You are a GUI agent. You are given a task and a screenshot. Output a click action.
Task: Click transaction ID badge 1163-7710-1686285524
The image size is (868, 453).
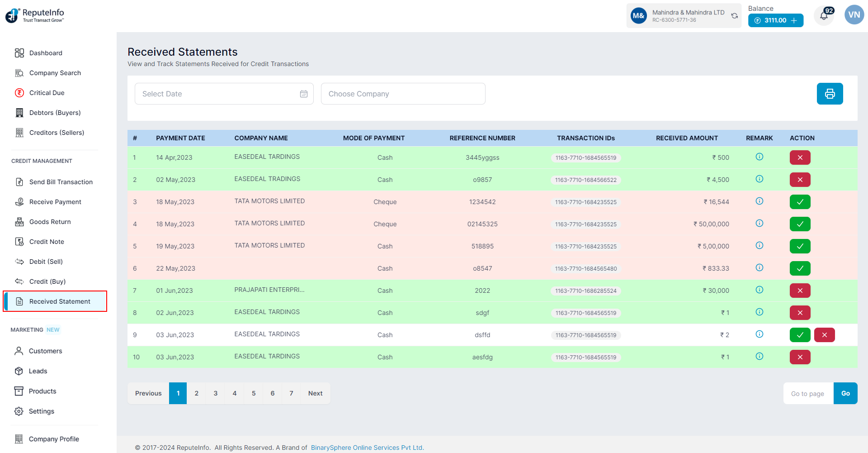(x=585, y=291)
